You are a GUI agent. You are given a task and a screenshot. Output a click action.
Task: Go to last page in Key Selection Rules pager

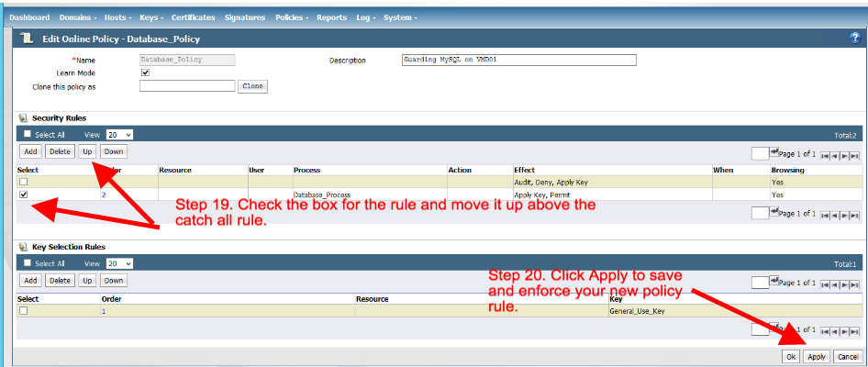[854, 284]
